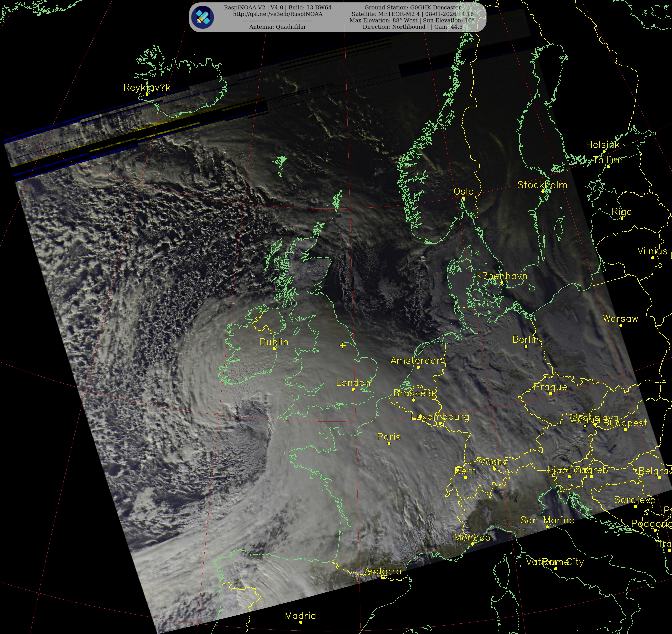This screenshot has height=634, width=672.
Task: Click the Paris city marker dot
Action: (389, 443)
